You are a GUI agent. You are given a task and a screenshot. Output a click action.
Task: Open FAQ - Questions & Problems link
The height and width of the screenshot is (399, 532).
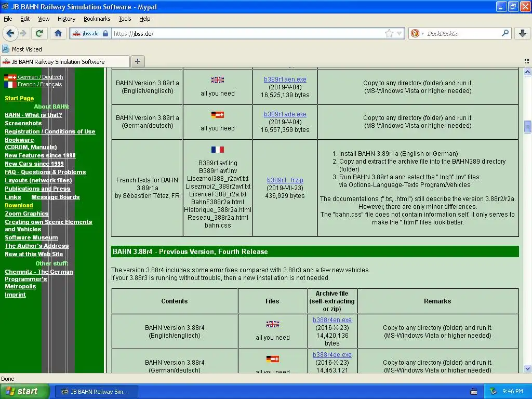45,172
